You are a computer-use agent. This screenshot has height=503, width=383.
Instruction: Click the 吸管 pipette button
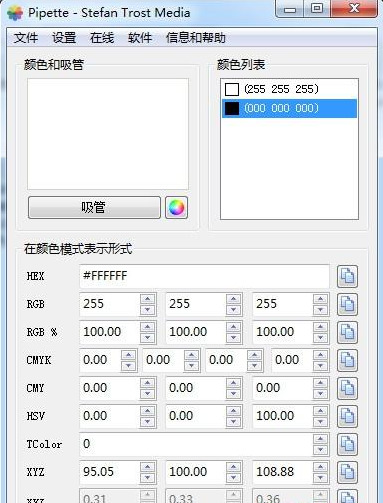point(94,207)
